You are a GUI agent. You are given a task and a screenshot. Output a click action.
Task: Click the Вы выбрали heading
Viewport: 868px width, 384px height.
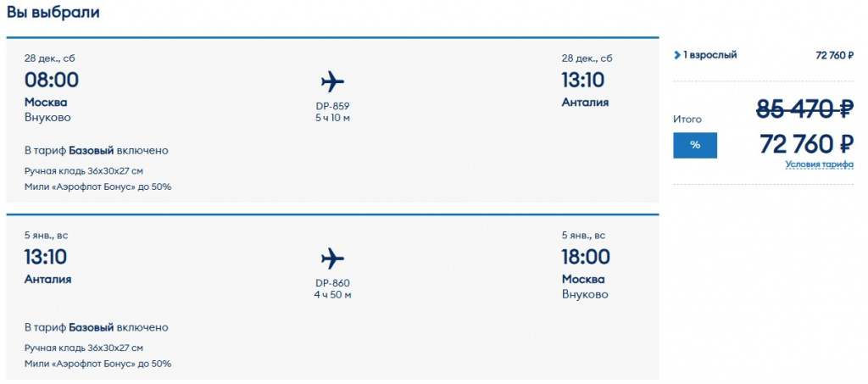pyautogui.click(x=53, y=13)
